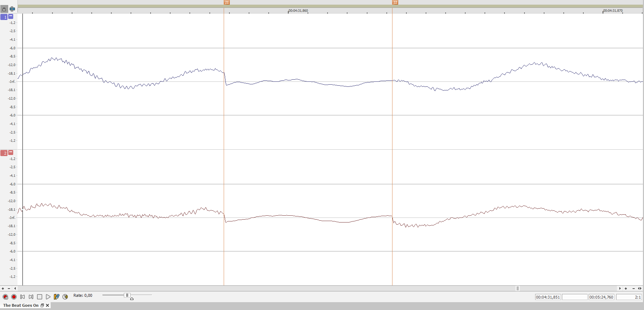644x310 pixels.
Task: Select the scrub tool icon with marker pen
Action: (56, 297)
